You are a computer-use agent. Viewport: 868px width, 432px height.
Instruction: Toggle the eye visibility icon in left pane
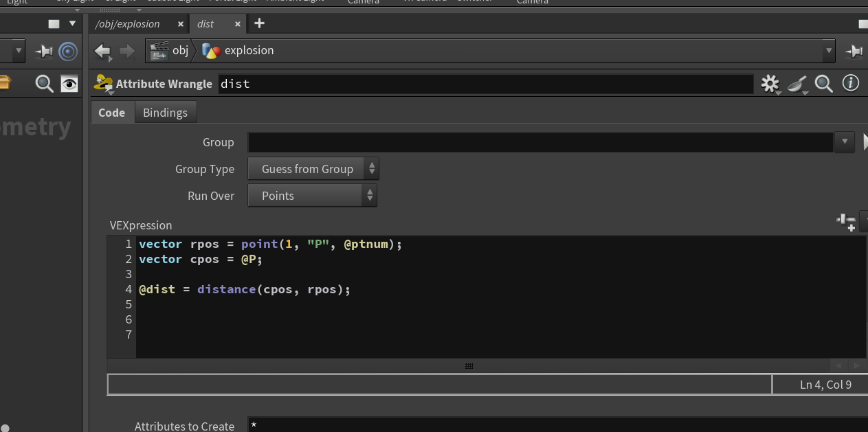69,84
